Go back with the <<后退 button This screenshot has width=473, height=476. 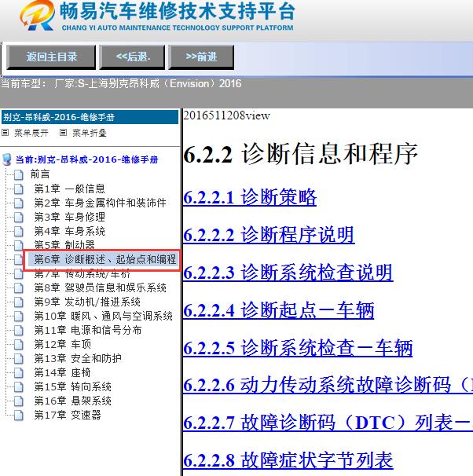(x=132, y=57)
